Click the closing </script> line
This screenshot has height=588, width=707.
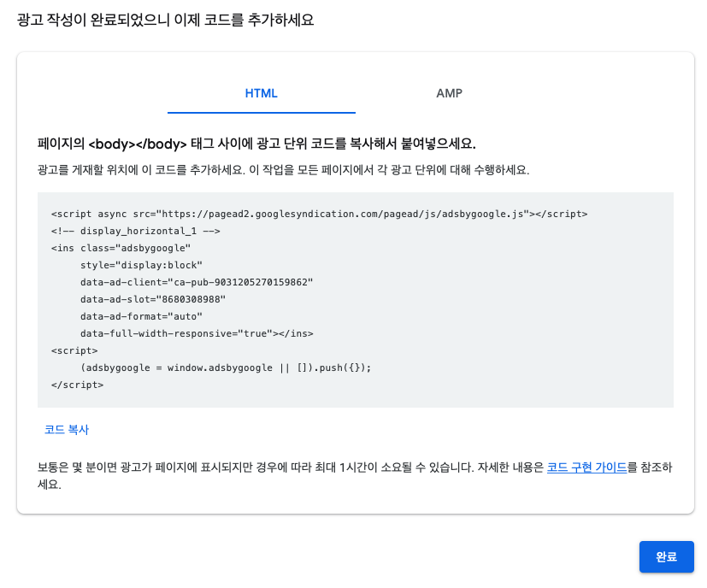(77, 385)
